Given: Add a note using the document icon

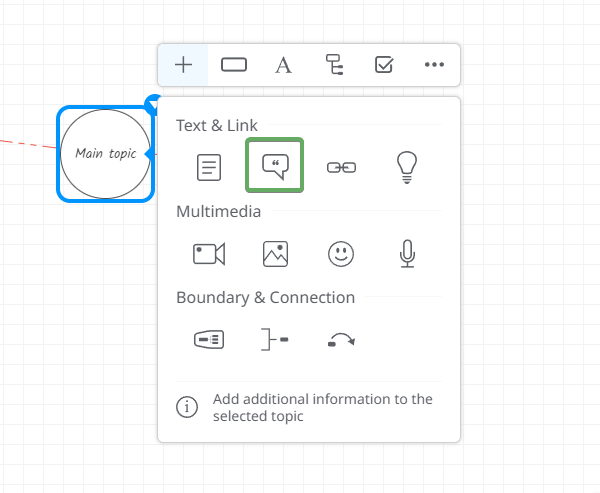Looking at the screenshot, I should pos(209,167).
